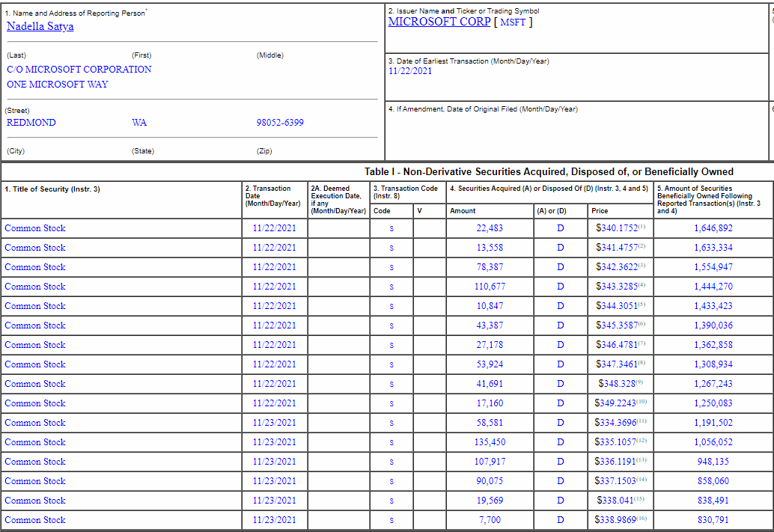Open footnote (10) next to $349.2243
The height and width of the screenshot is (532, 774).
[x=642, y=402]
